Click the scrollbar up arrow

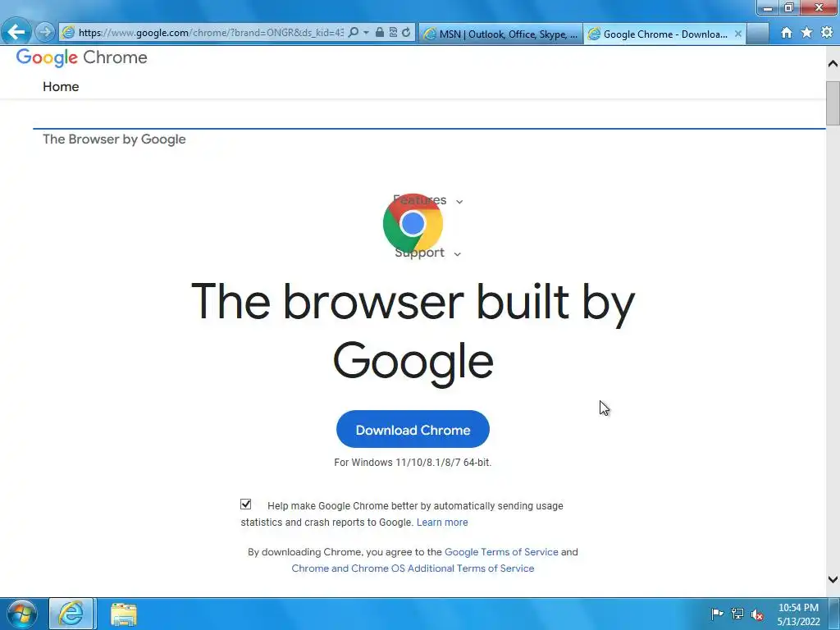click(833, 63)
